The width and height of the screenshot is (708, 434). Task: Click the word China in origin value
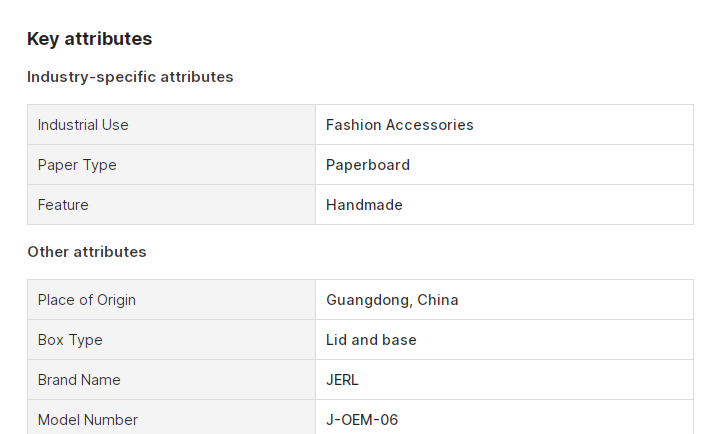(x=438, y=300)
